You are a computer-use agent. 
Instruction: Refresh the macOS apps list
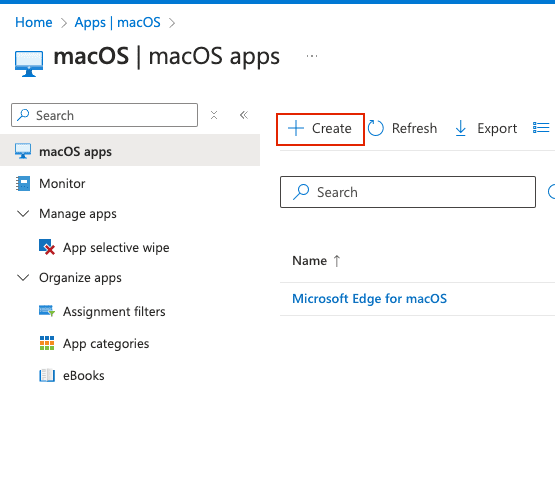coord(402,129)
